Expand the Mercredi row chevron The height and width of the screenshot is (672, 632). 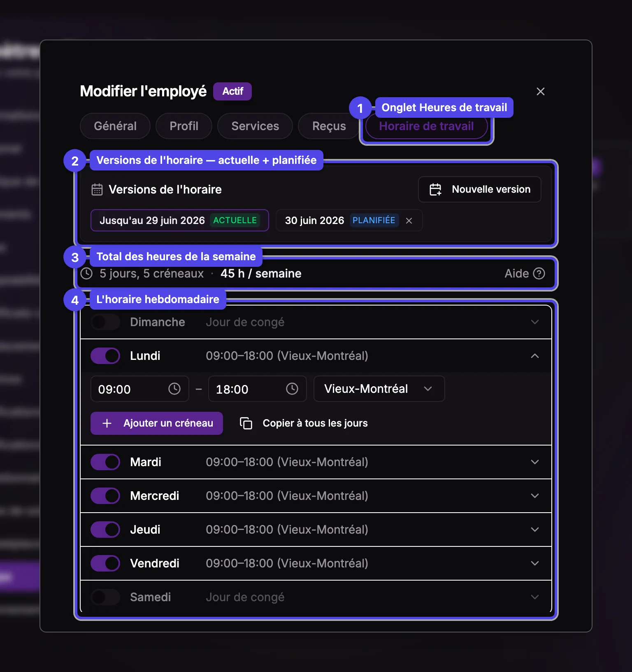[535, 496]
